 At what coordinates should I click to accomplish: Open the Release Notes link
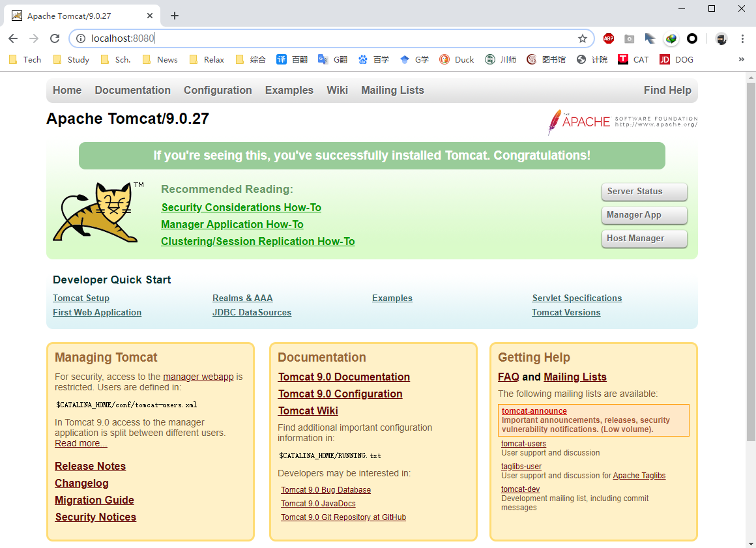tap(90, 466)
